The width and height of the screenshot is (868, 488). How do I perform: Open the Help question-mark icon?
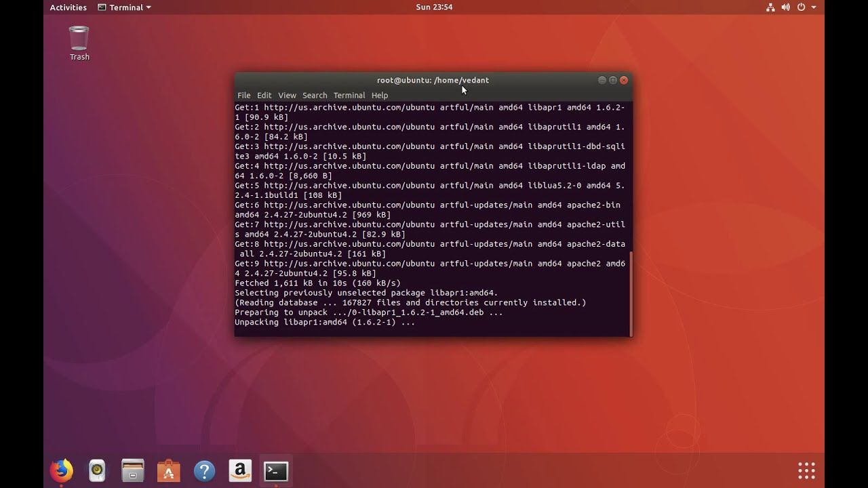(204, 470)
